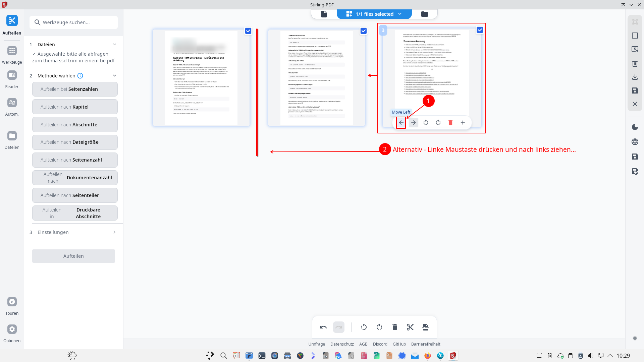Select Aufteilen nach Kapitel method

pos(75,107)
